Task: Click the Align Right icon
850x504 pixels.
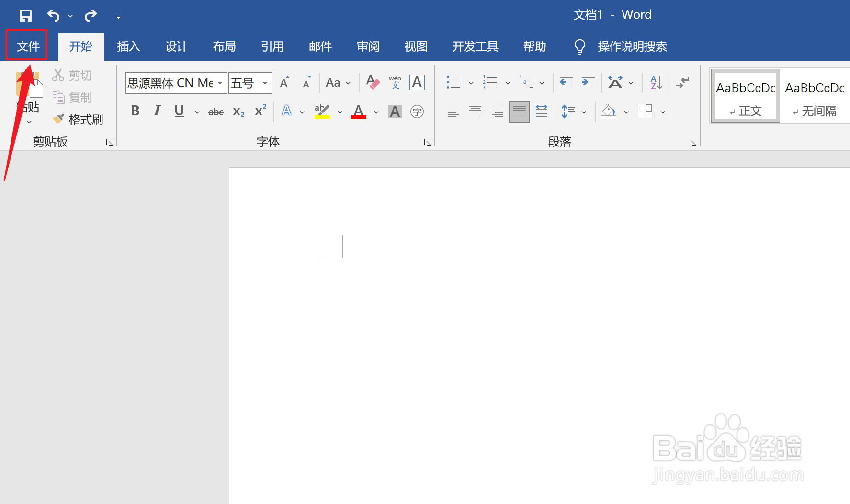Action: click(497, 112)
